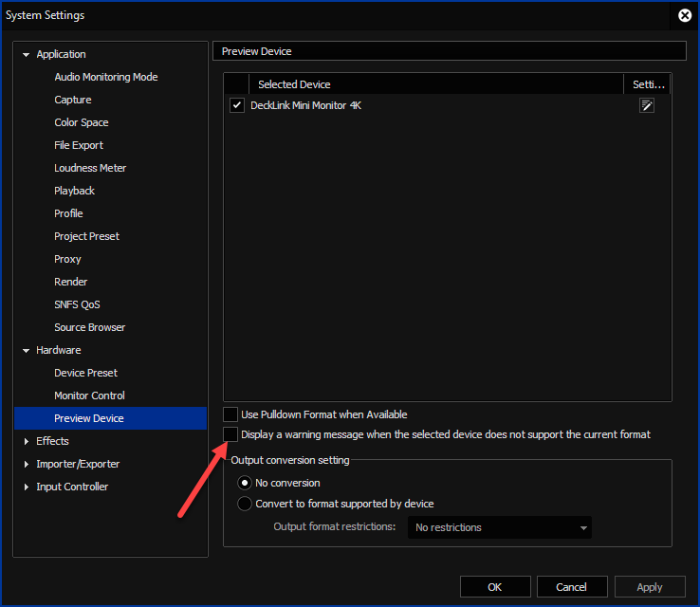The width and height of the screenshot is (700, 607).
Task: Open settings icon for DeckLink Mini Monitor 4K
Action: click(647, 105)
